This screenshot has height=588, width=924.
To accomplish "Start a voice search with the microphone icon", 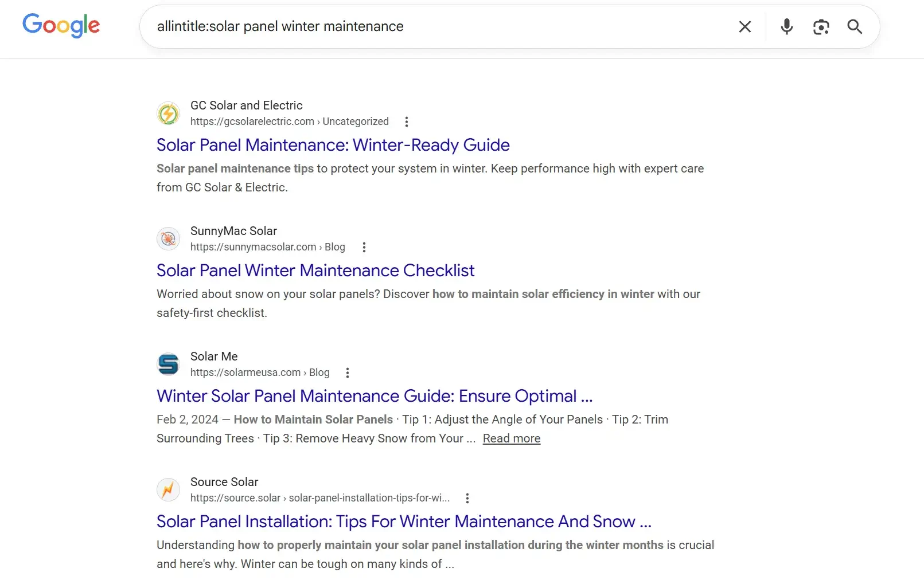I will pyautogui.click(x=786, y=26).
